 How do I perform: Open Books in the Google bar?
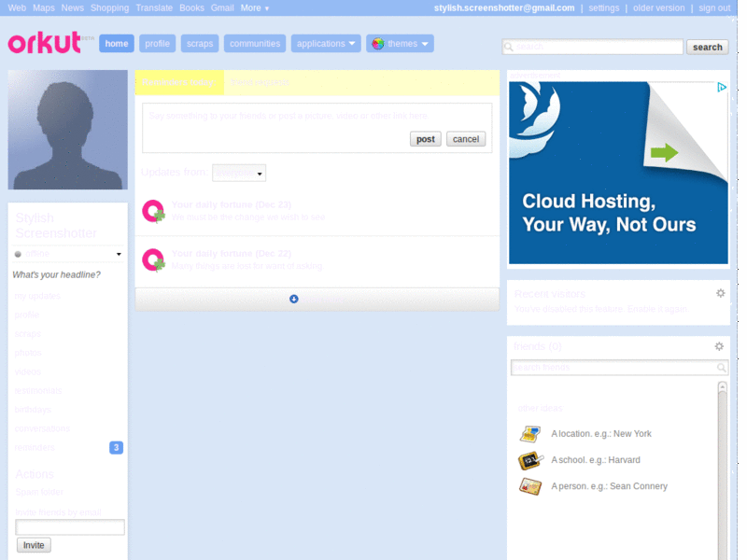191,8
